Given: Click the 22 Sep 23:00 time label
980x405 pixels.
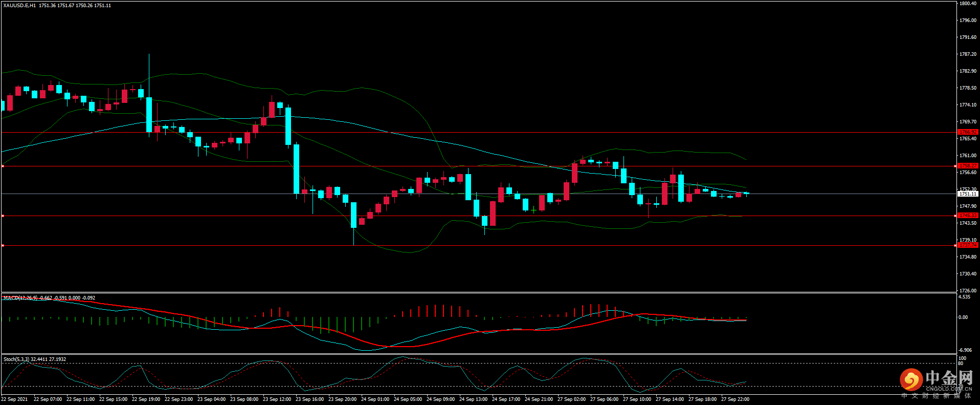Looking at the screenshot, I should tap(179, 399).
